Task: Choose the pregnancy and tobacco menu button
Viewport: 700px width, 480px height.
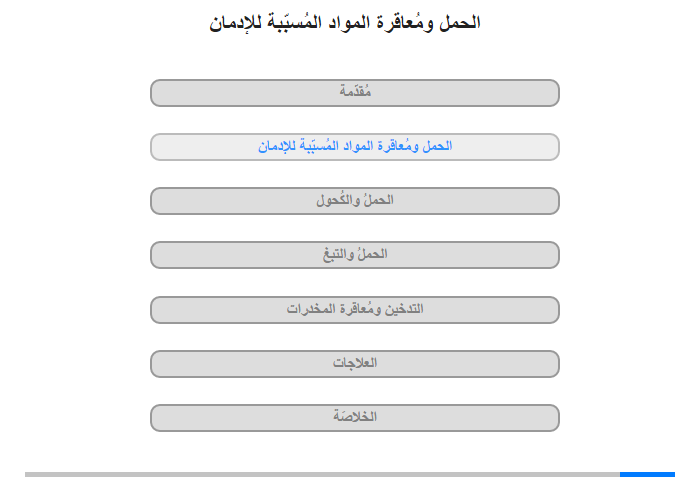Action: 354,255
